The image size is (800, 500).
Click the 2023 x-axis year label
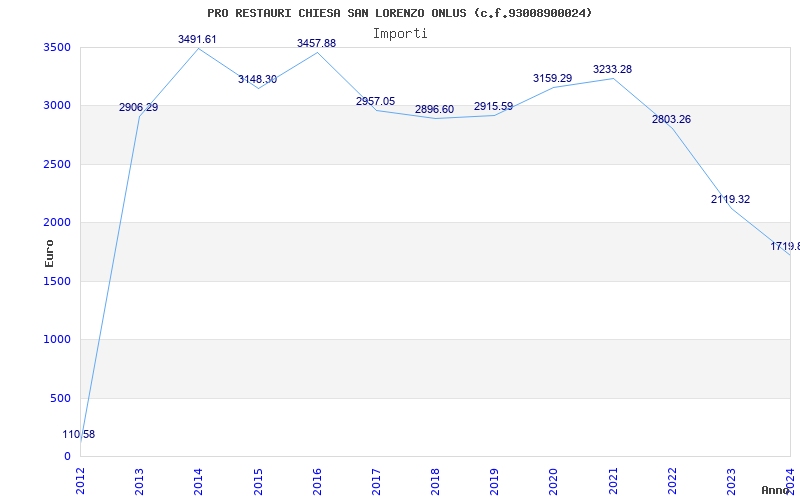pos(731,481)
